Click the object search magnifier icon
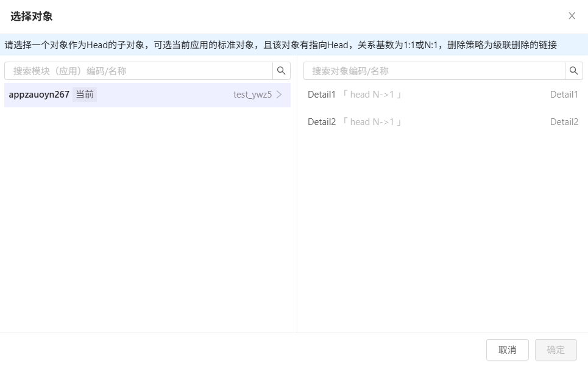 pos(573,71)
